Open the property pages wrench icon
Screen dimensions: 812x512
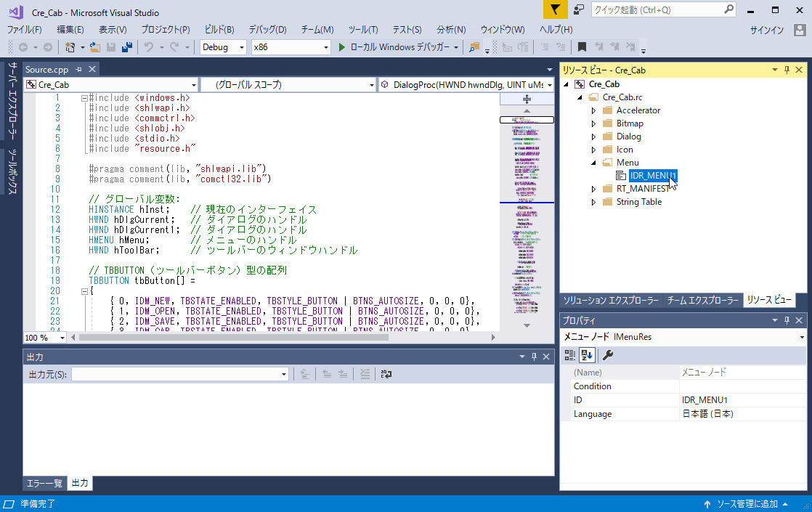point(608,355)
